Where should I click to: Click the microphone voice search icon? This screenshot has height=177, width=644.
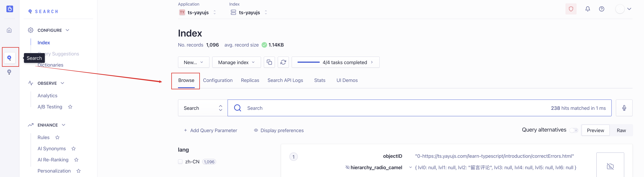coord(624,108)
